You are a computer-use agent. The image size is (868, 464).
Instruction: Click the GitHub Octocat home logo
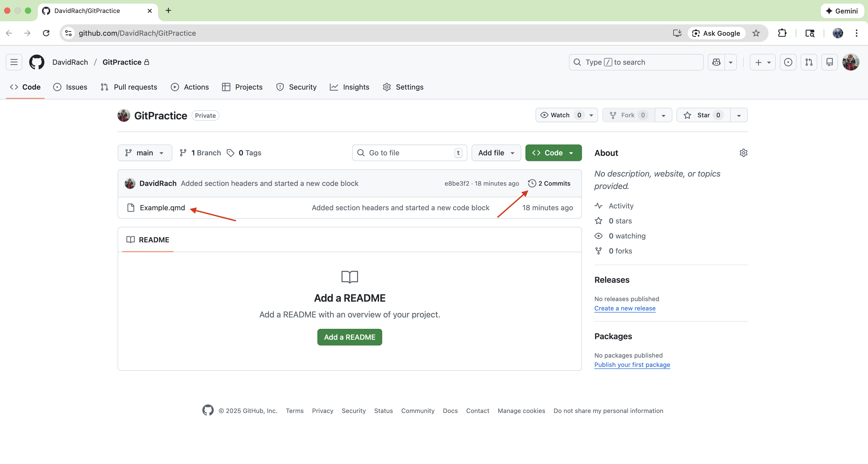click(x=37, y=62)
